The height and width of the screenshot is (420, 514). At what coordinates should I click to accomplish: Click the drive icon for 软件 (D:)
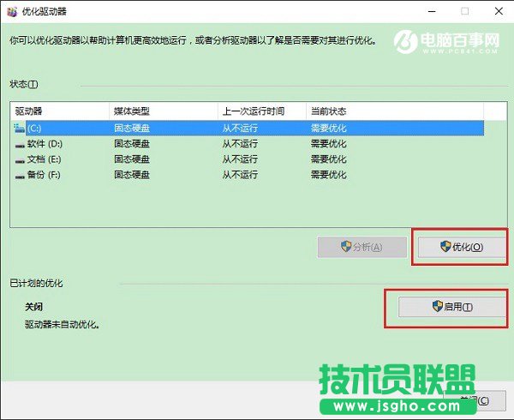pos(20,145)
